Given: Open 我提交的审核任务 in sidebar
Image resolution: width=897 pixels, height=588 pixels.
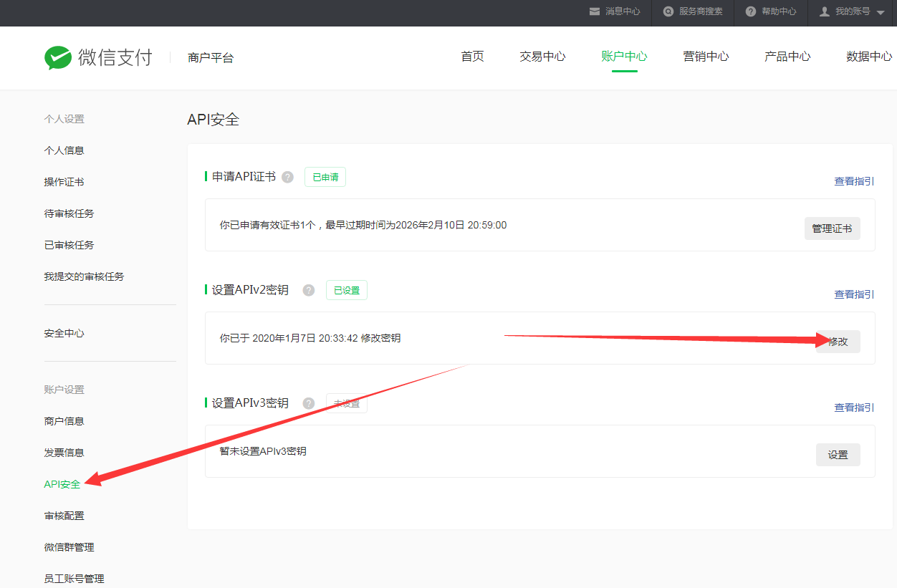Looking at the screenshot, I should pos(84,276).
